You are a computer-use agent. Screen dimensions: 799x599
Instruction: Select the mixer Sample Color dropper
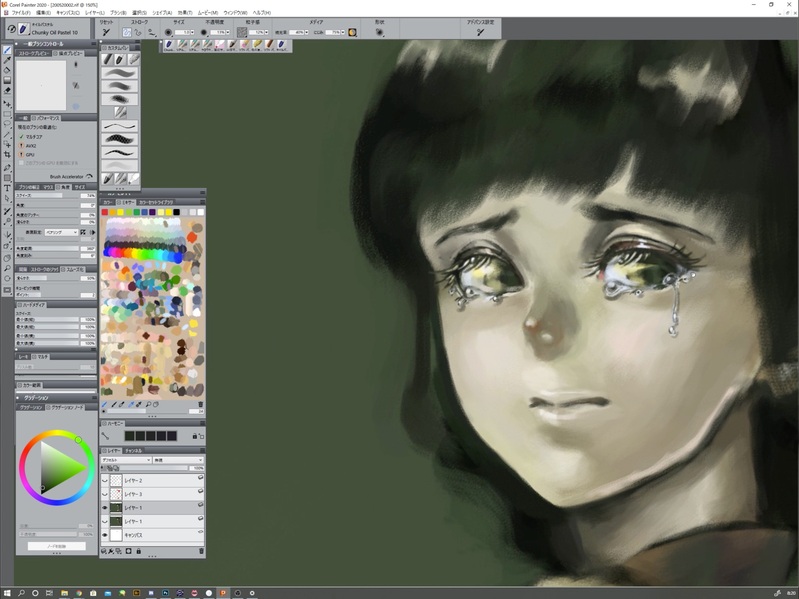(131, 404)
